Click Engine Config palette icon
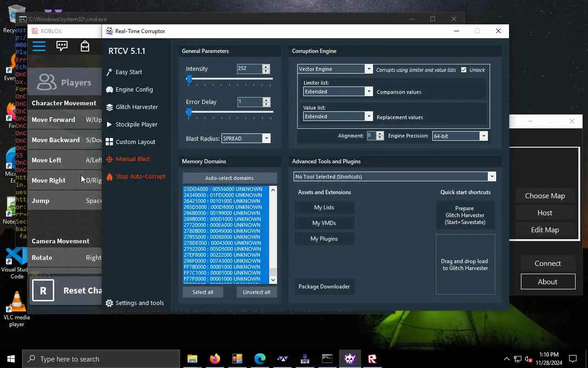Screen dimensions: 588x368 tap(109, 90)
